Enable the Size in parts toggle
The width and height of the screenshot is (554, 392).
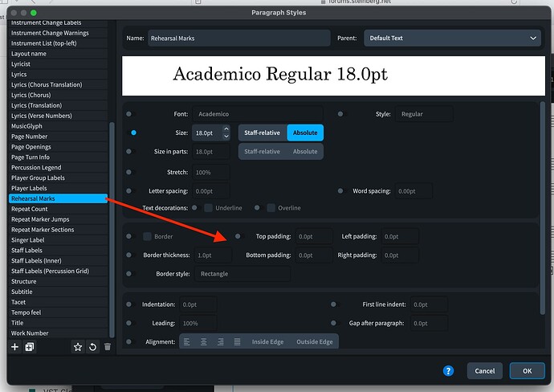click(129, 151)
